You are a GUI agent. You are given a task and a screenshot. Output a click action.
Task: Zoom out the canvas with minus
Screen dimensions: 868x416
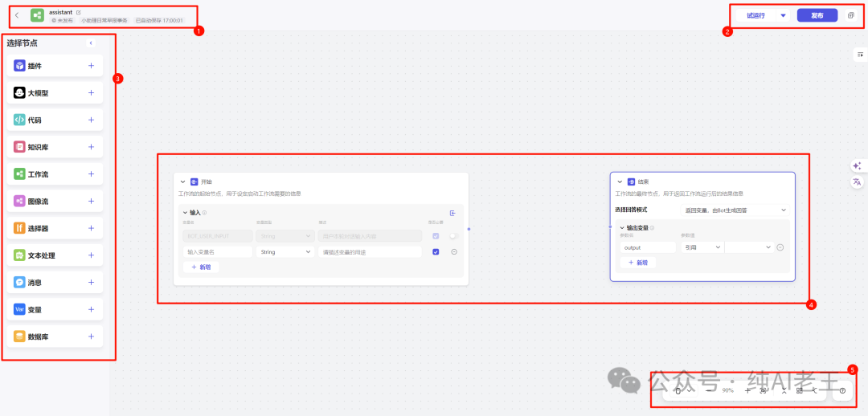point(709,390)
